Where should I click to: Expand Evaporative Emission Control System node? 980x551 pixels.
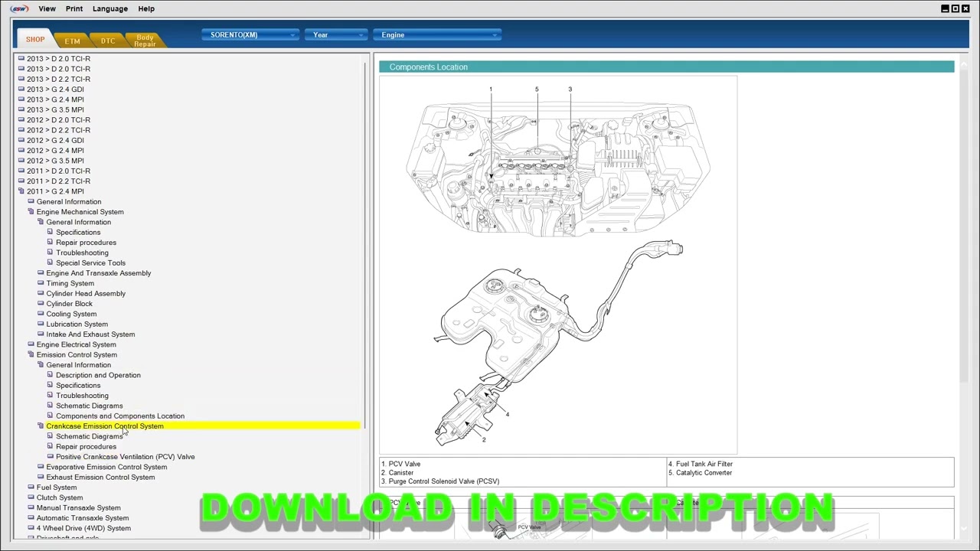point(41,467)
